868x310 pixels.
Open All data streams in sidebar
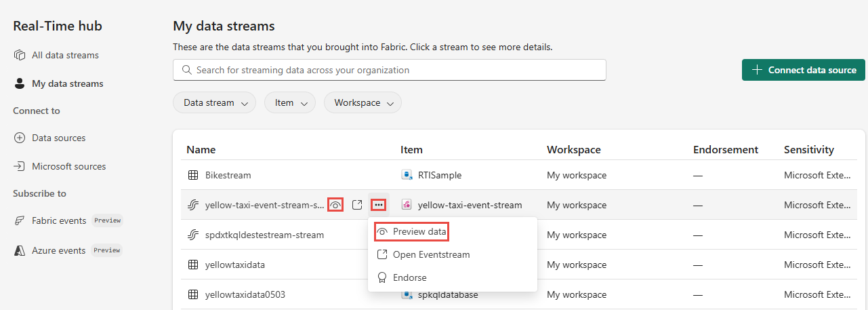point(65,55)
